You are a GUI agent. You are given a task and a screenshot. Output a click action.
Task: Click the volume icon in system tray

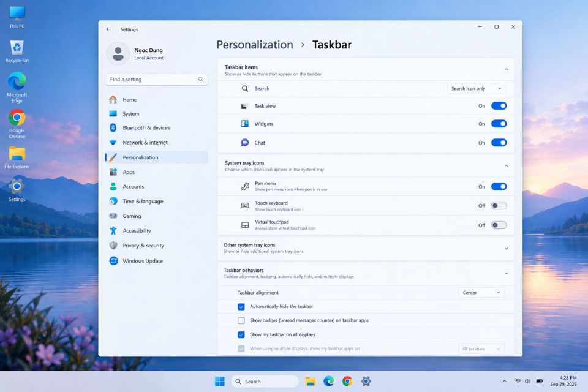click(x=527, y=381)
